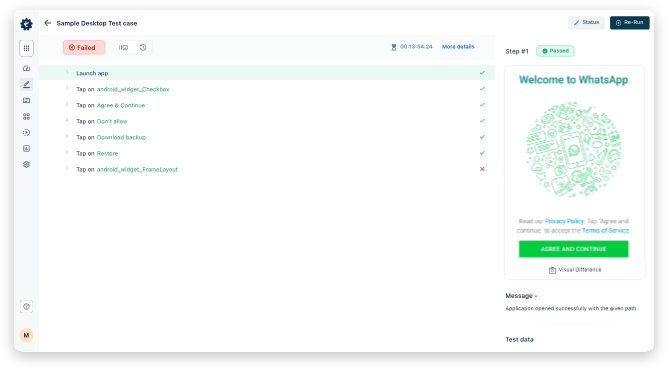Screen dimensions: 668x370
Task: Select step 1 Launch app
Action: (267, 73)
